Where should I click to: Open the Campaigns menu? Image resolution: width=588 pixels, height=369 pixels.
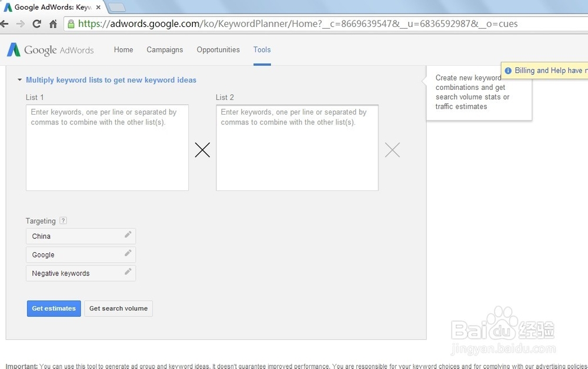(165, 49)
